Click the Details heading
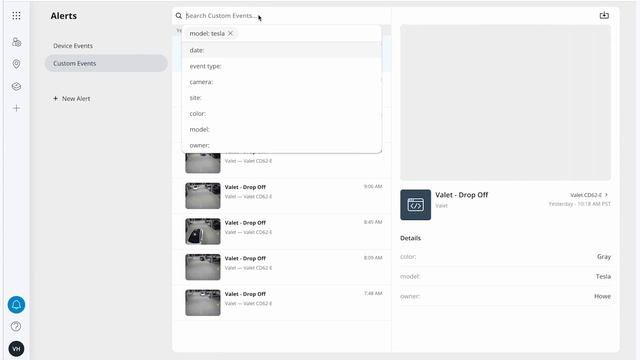The width and height of the screenshot is (640, 360). (410, 238)
